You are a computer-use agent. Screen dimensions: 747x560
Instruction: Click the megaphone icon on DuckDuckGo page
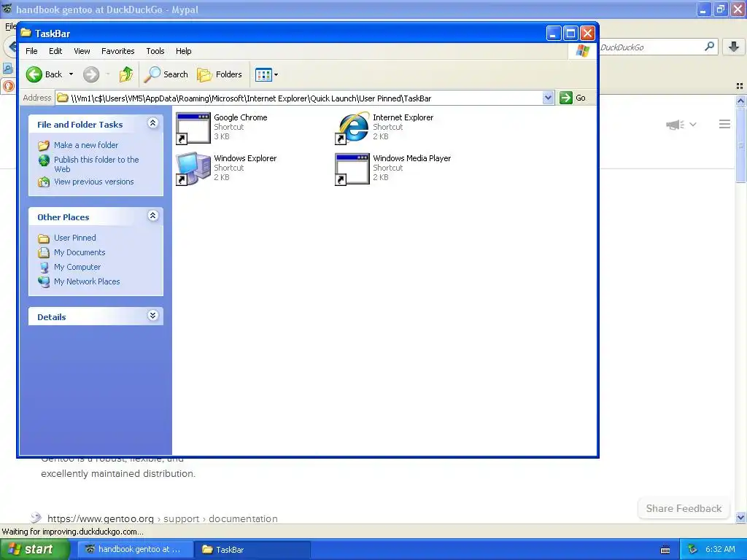tap(675, 125)
